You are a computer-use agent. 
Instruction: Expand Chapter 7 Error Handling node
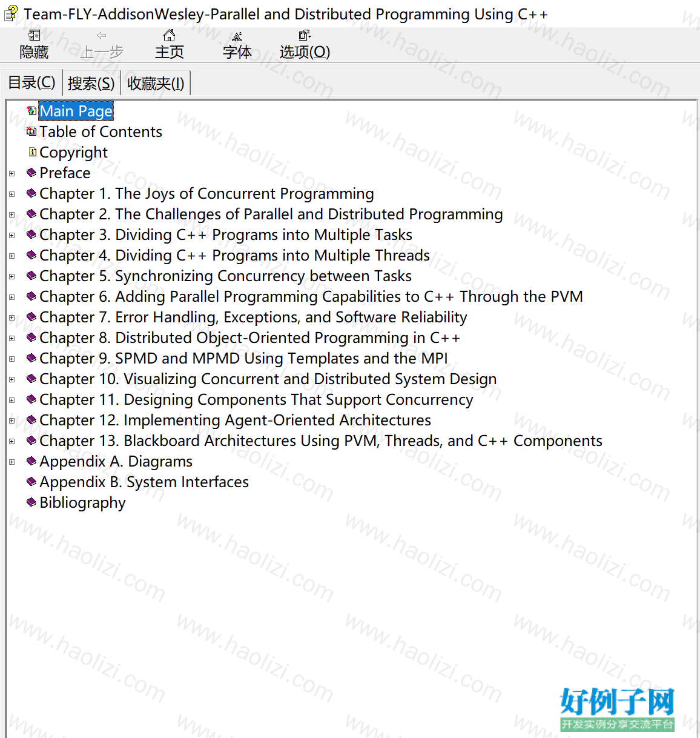(x=12, y=318)
